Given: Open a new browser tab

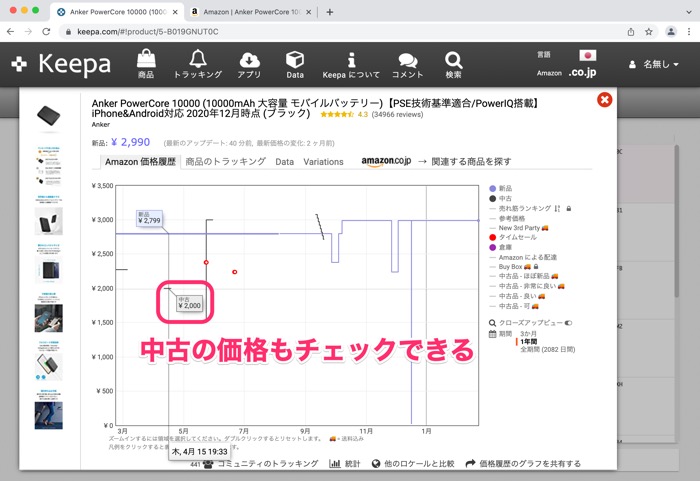Looking at the screenshot, I should pyautogui.click(x=329, y=12).
